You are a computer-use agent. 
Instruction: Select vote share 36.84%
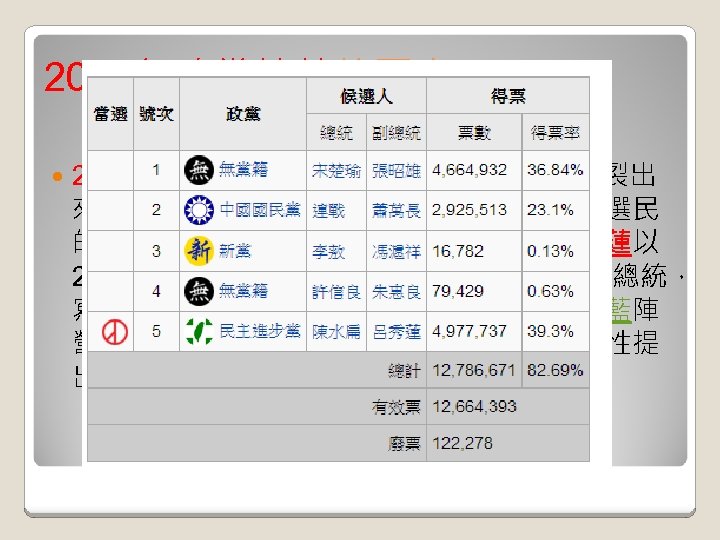pos(555,170)
